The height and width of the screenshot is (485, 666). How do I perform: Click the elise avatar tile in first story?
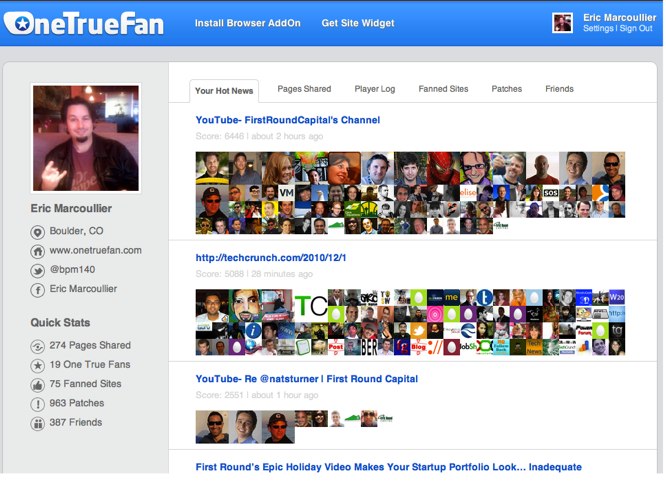(x=468, y=193)
